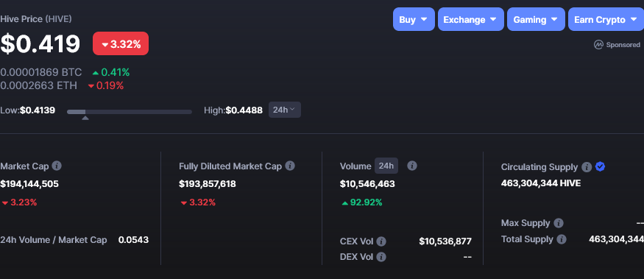Click the Fully Diluted Market Cap info icon
This screenshot has width=644, height=279.
click(x=290, y=166)
